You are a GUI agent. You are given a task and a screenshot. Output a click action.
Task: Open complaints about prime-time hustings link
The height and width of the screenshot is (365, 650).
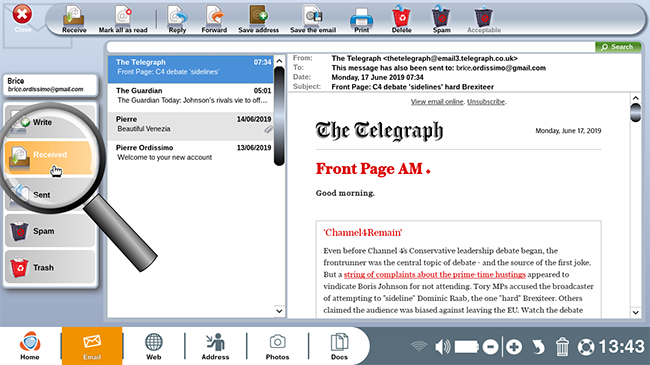point(434,275)
